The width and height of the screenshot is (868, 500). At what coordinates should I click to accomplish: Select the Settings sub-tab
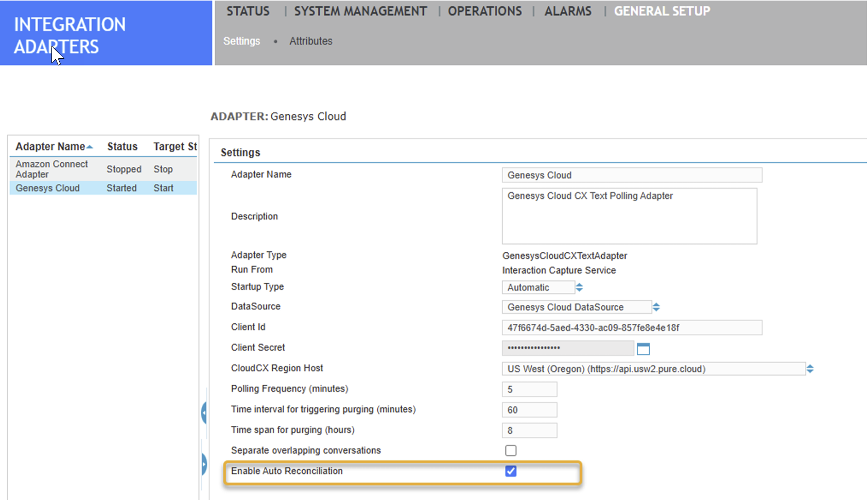[x=241, y=41]
